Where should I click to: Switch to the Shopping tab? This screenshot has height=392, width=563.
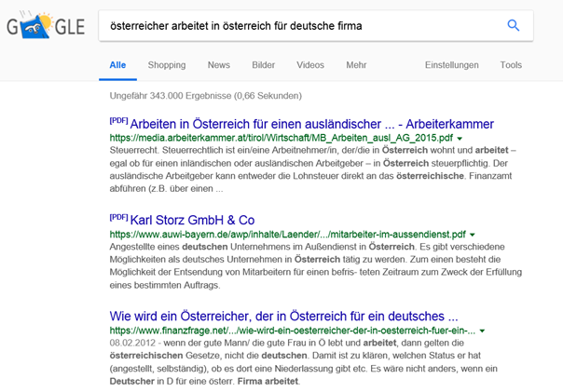point(166,65)
